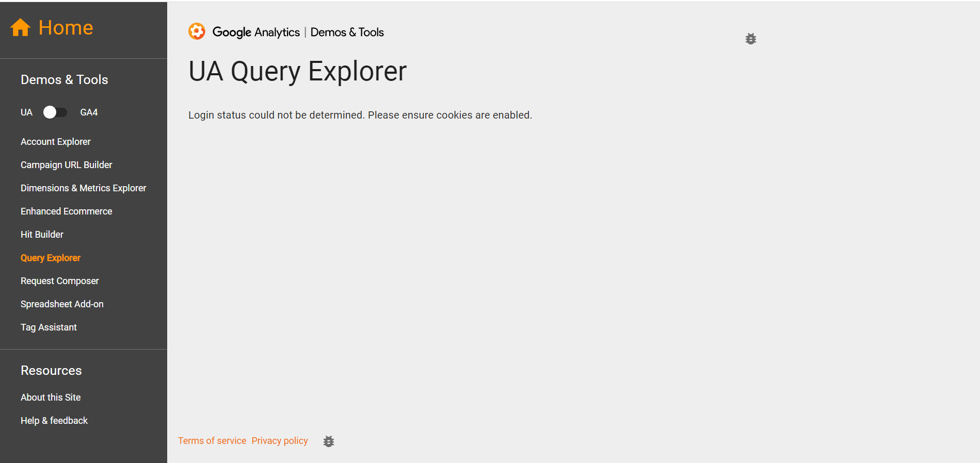The height and width of the screenshot is (463, 980).
Task: Open Account Explorer
Action: point(56,142)
